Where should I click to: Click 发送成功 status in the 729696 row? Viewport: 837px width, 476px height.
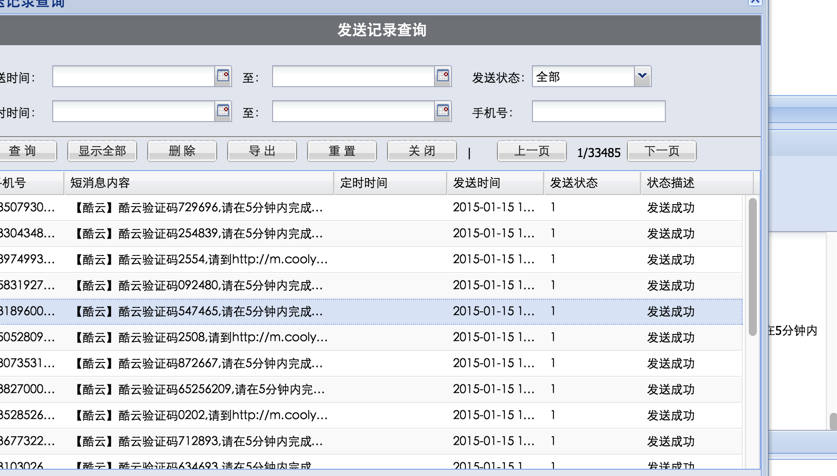click(671, 208)
